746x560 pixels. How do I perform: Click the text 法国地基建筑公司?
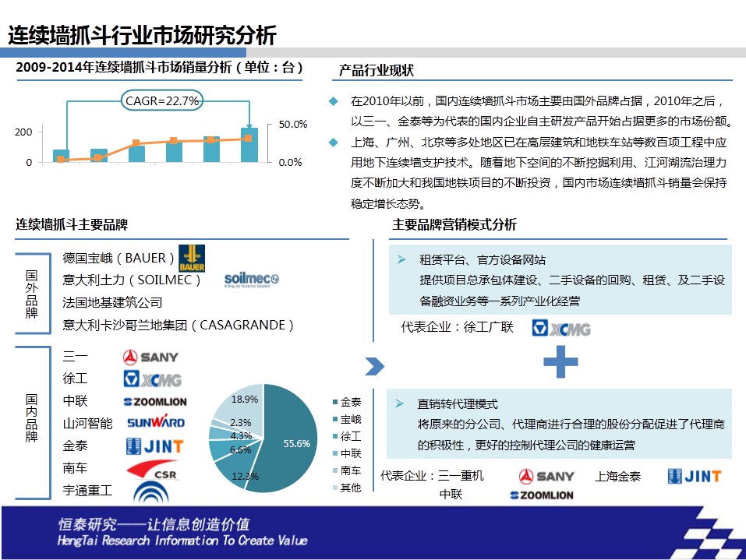pos(112,302)
